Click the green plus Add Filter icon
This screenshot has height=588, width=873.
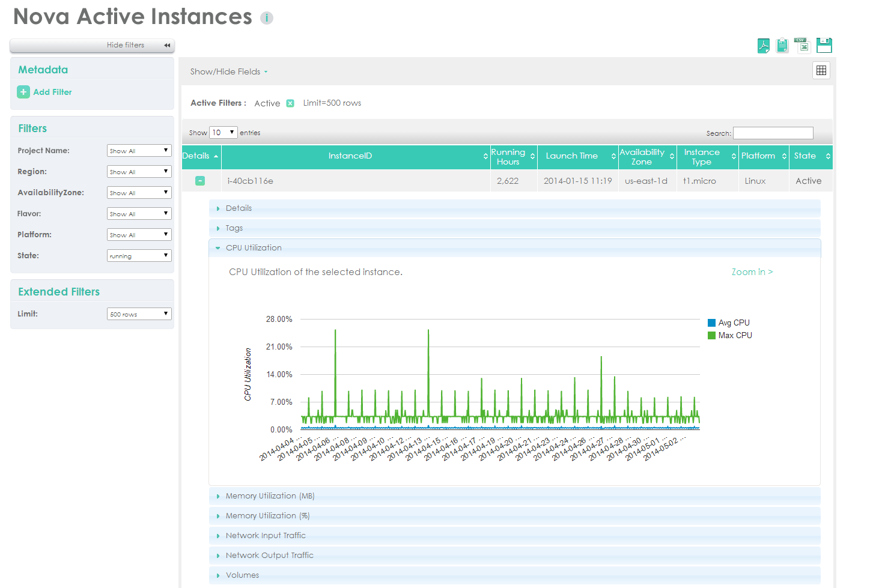click(x=23, y=92)
